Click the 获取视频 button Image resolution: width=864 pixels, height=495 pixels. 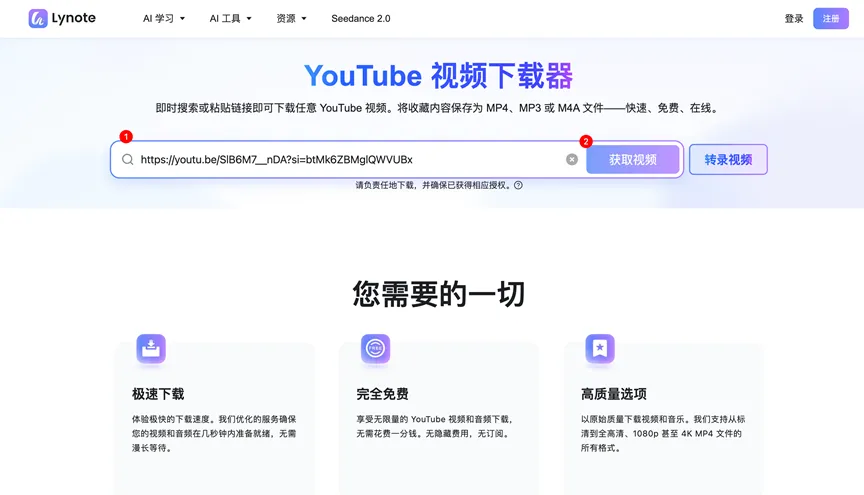(633, 159)
